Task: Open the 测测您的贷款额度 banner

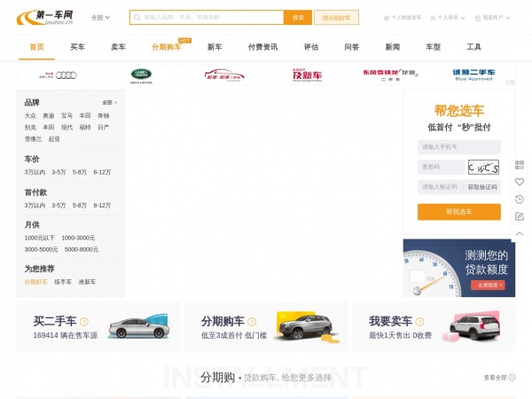Action: coord(459,268)
